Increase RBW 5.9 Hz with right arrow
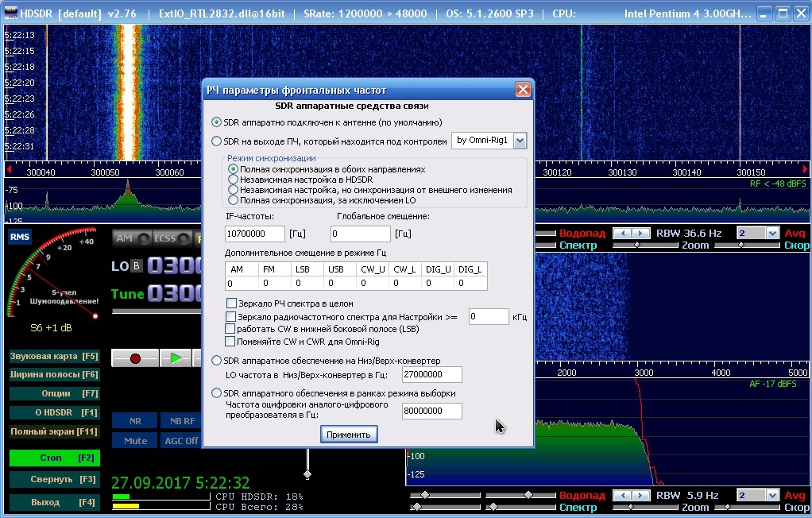The width and height of the screenshot is (812, 518). tap(640, 495)
